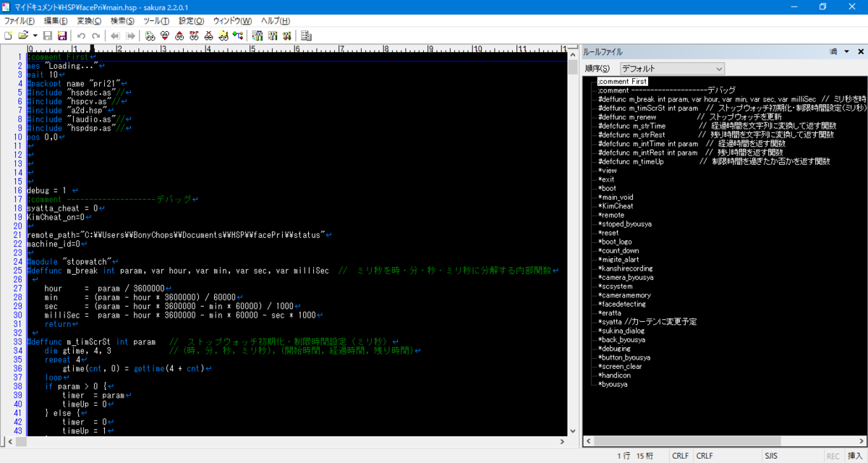
Task: Jump forward in move history
Action: (131, 35)
